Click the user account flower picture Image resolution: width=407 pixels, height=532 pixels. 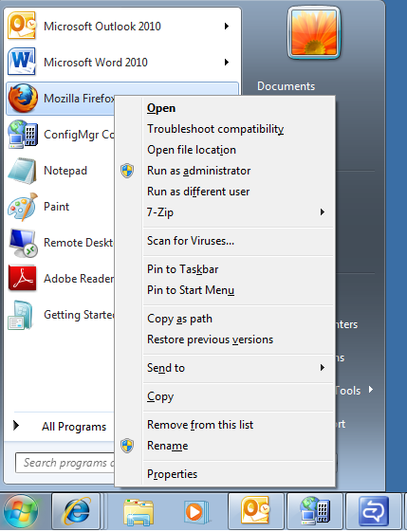[x=314, y=32]
